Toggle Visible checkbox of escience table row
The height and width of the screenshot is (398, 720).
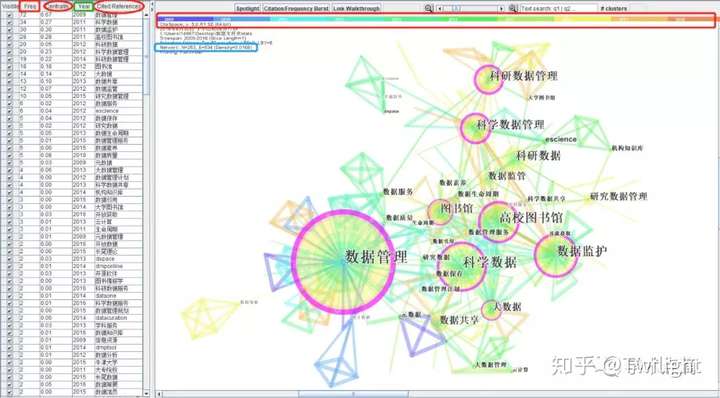click(10, 111)
